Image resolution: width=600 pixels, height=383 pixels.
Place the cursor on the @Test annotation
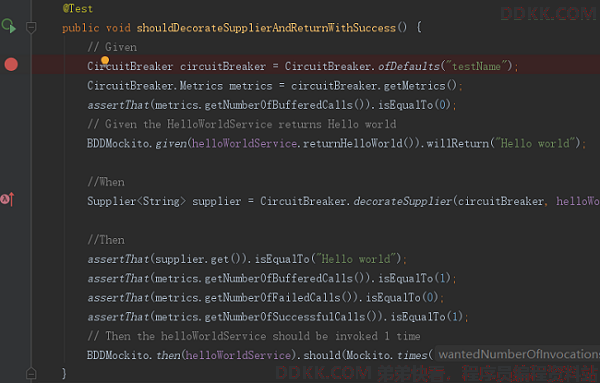click(78, 8)
